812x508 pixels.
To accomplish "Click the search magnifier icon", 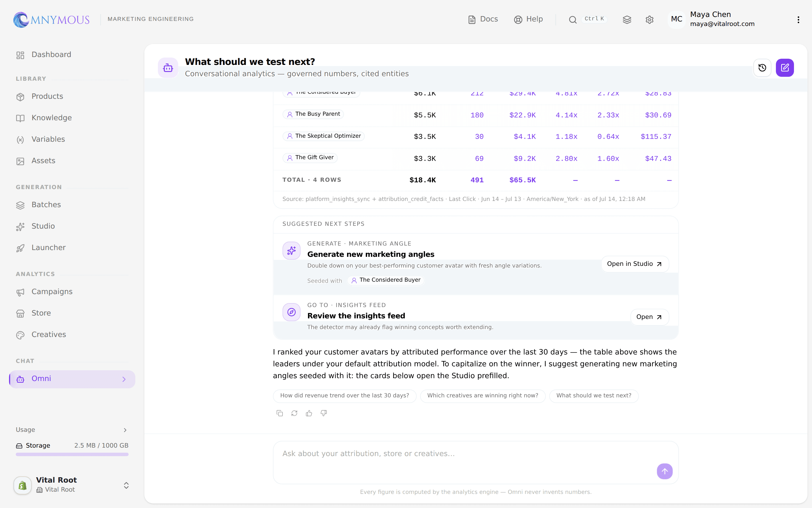I will point(572,19).
